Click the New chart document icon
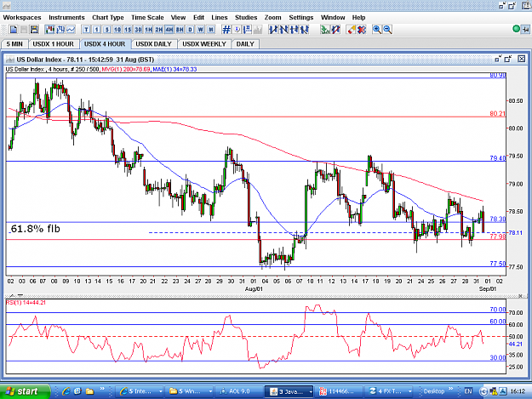Screen dimensions: 532x399 [14, 30]
